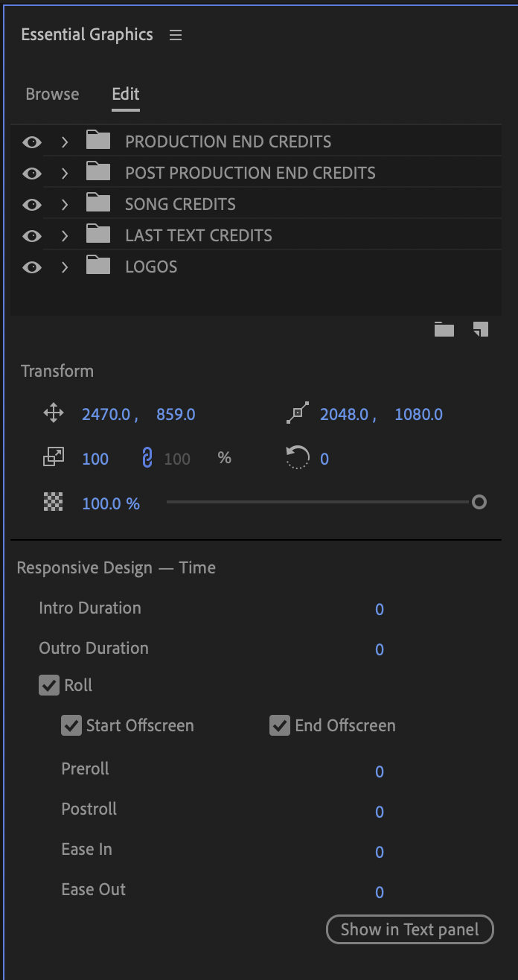Screen dimensions: 518x980
Task: Switch to the Browse tab
Action: (x=52, y=94)
